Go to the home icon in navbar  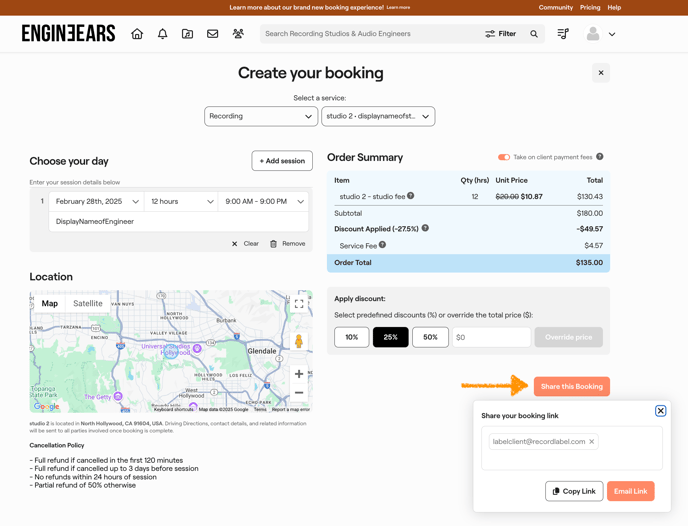tap(137, 34)
